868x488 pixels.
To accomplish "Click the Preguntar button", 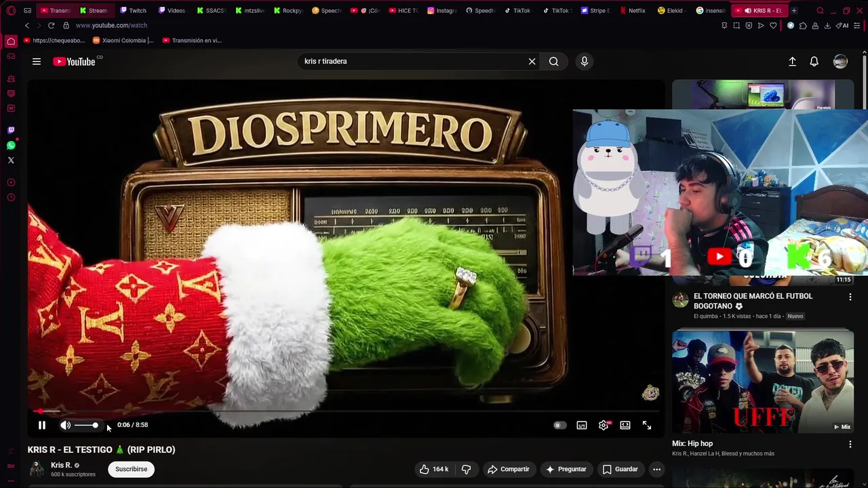I will coord(566,469).
